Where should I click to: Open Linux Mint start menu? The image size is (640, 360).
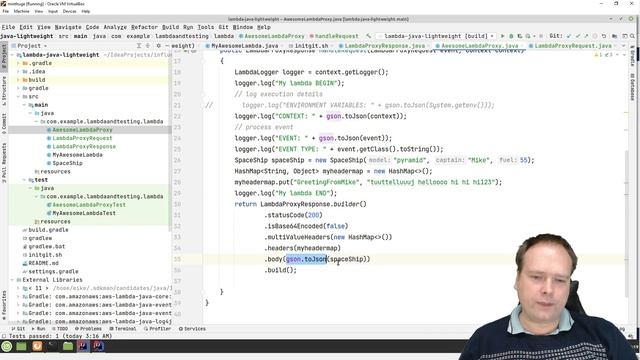7,347
